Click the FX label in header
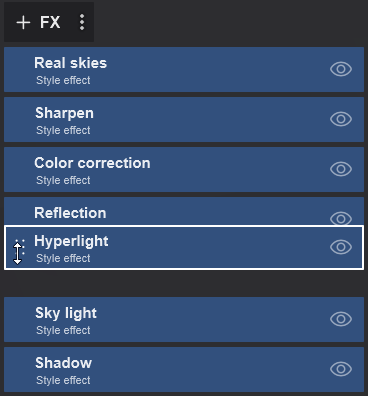368x396 pixels. (50, 22)
